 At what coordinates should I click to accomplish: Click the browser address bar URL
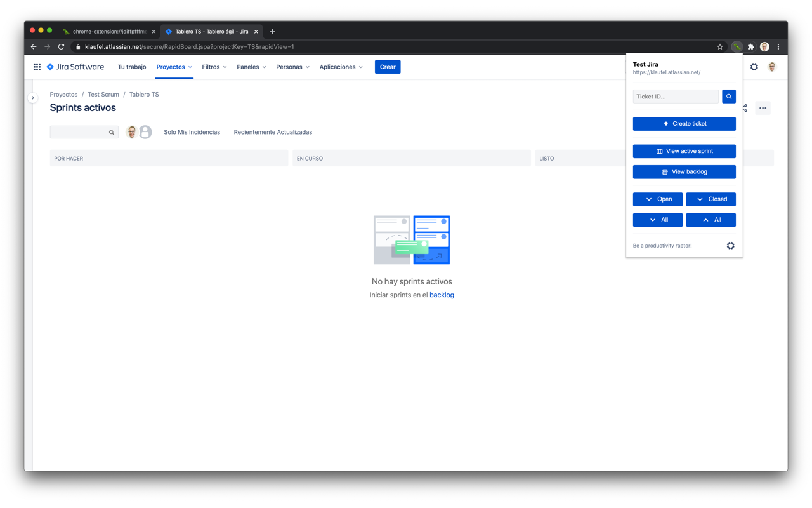tap(189, 47)
